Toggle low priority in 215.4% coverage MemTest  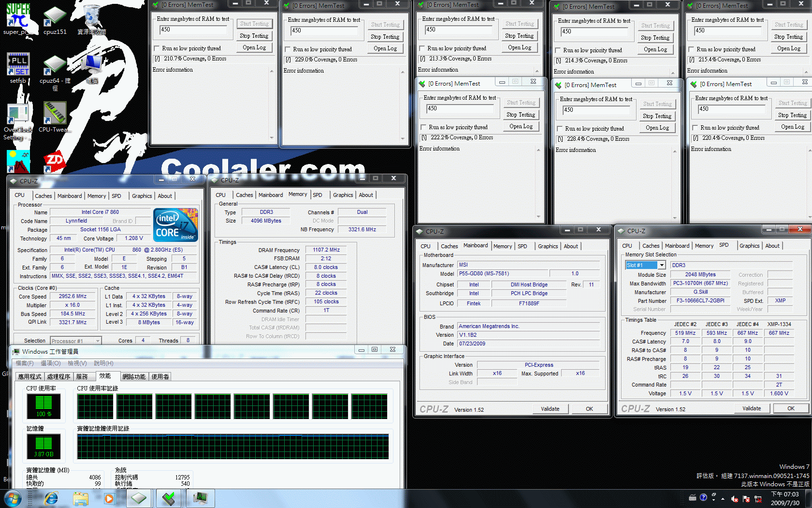[x=691, y=49]
